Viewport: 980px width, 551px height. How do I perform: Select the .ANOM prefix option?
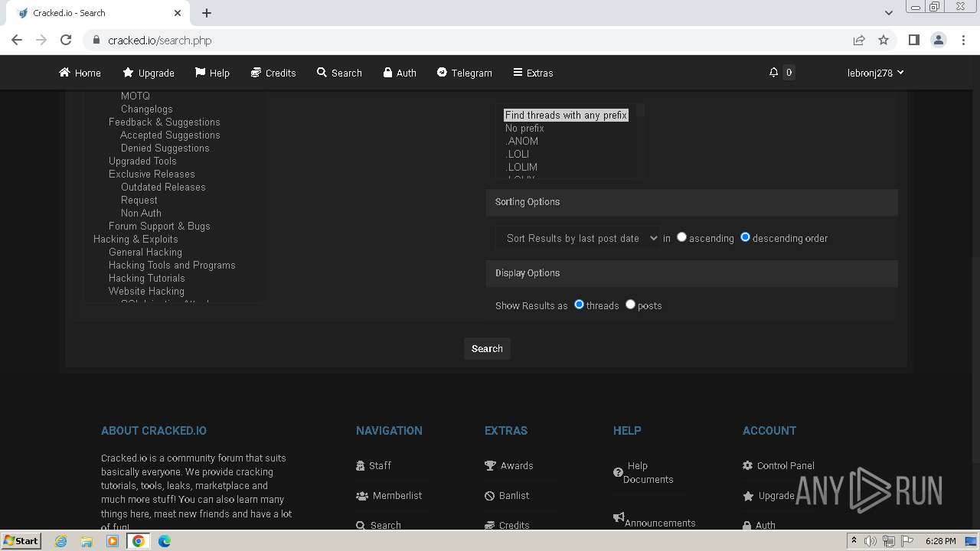521,141
